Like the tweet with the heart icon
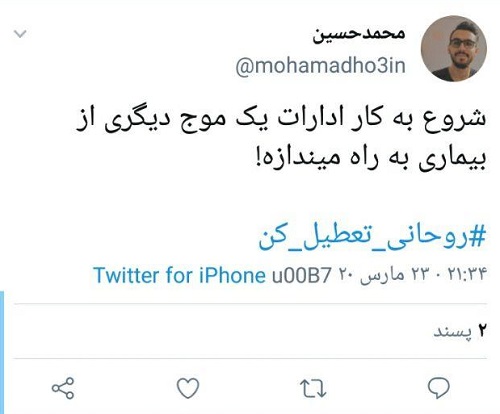This screenshot has height=414, width=500. [x=188, y=388]
